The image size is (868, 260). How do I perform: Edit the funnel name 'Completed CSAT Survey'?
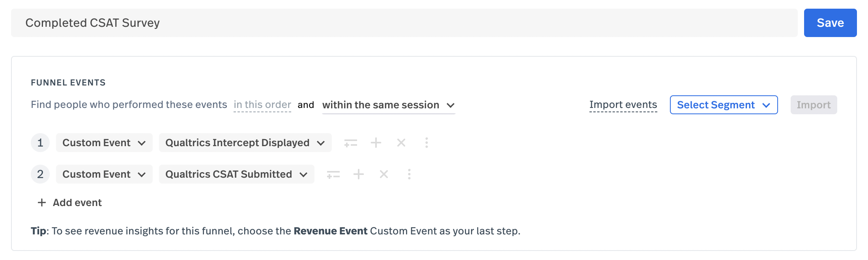[x=404, y=23]
